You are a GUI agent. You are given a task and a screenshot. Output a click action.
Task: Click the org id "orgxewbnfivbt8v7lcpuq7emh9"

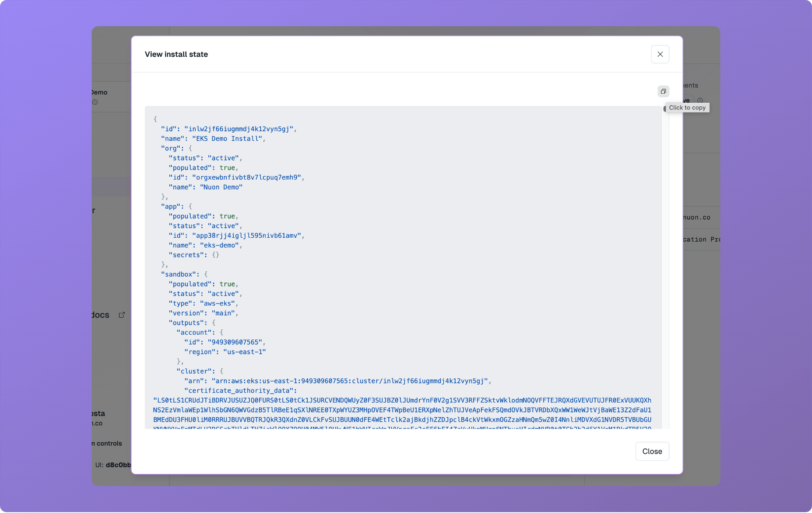pyautogui.click(x=246, y=178)
